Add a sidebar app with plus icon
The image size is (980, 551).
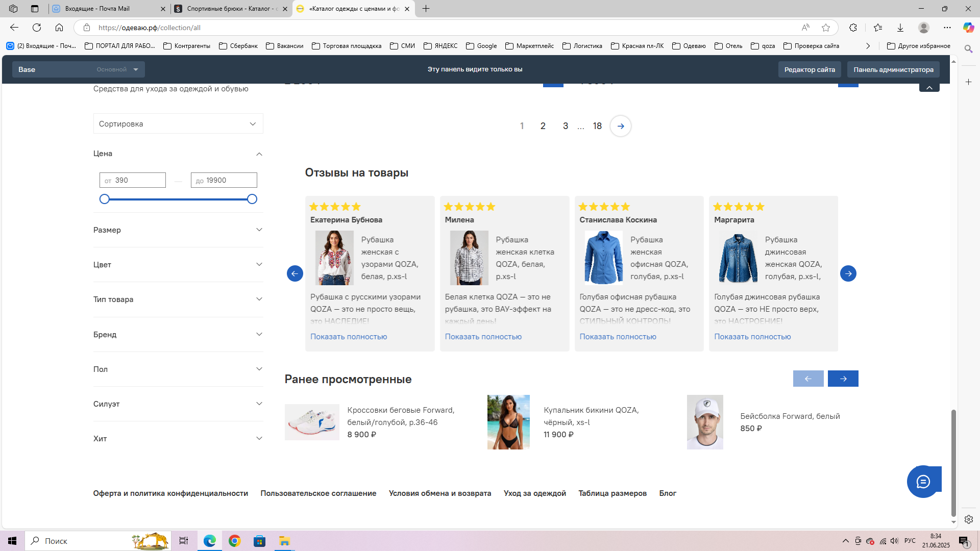(968, 82)
